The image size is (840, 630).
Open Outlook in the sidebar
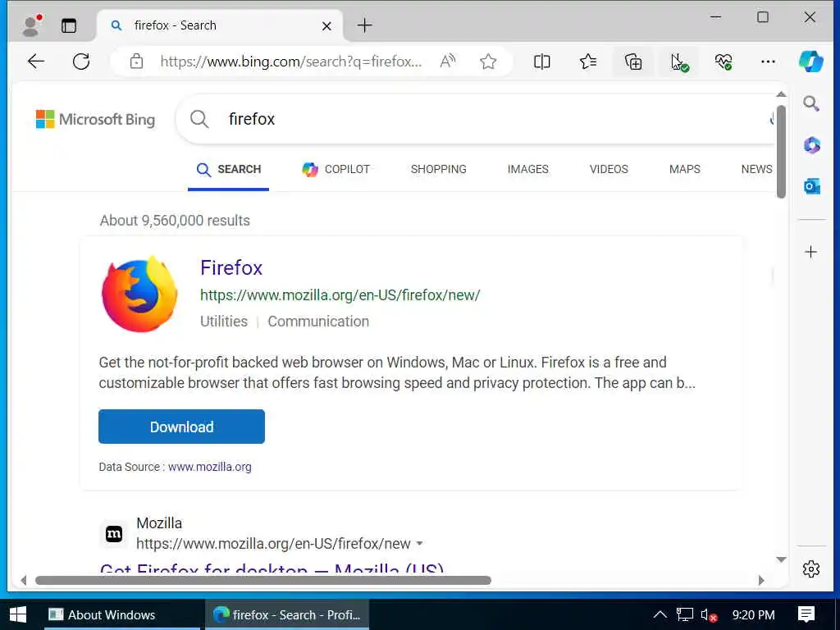811,186
